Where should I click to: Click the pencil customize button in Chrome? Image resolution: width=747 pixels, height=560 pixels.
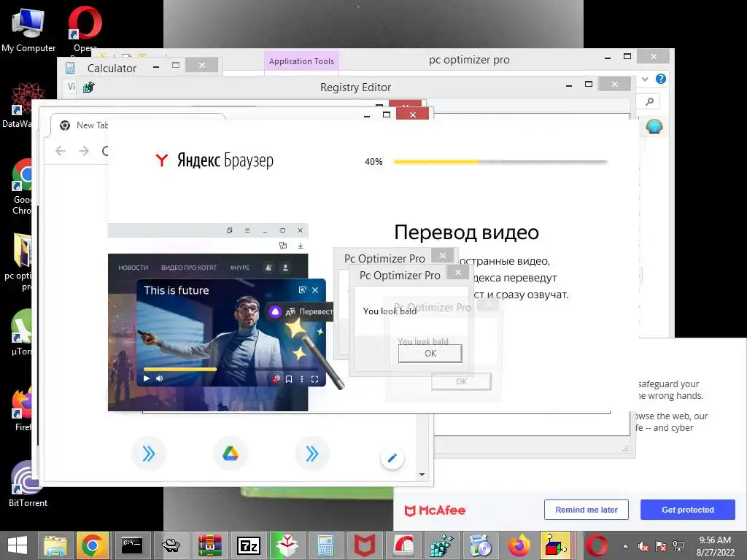(x=392, y=458)
